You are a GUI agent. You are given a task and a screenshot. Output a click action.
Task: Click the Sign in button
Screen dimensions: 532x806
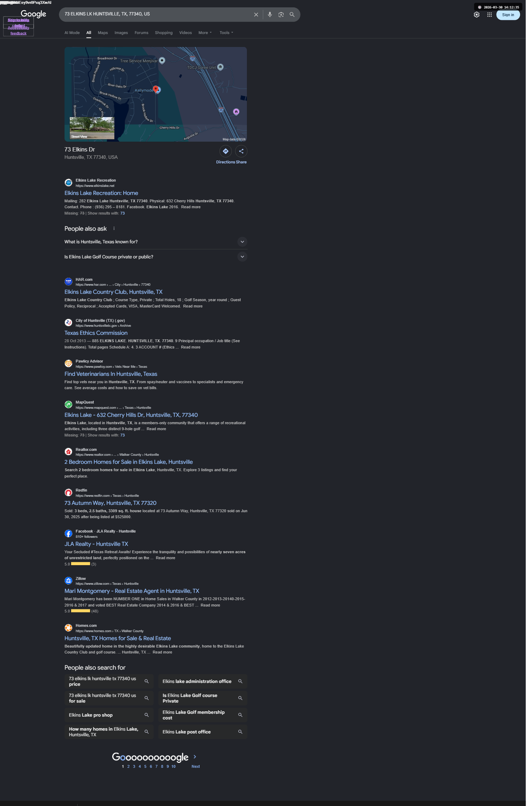(508, 15)
